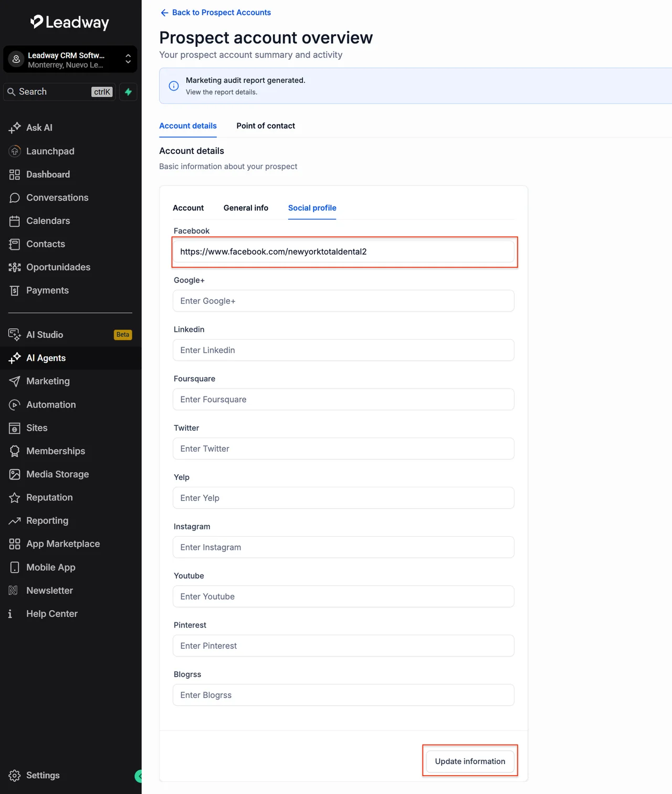
Task: Click the green lightning bolt icon
Action: click(128, 92)
